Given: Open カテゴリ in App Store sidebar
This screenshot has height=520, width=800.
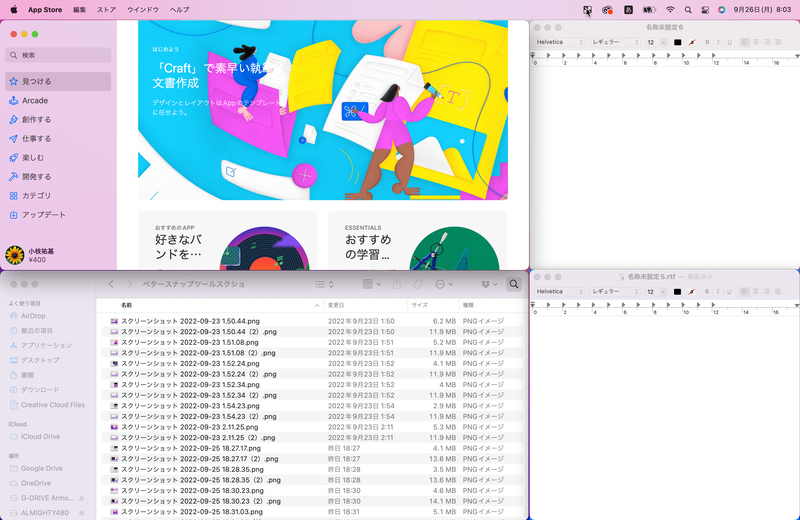Looking at the screenshot, I should coord(58,195).
